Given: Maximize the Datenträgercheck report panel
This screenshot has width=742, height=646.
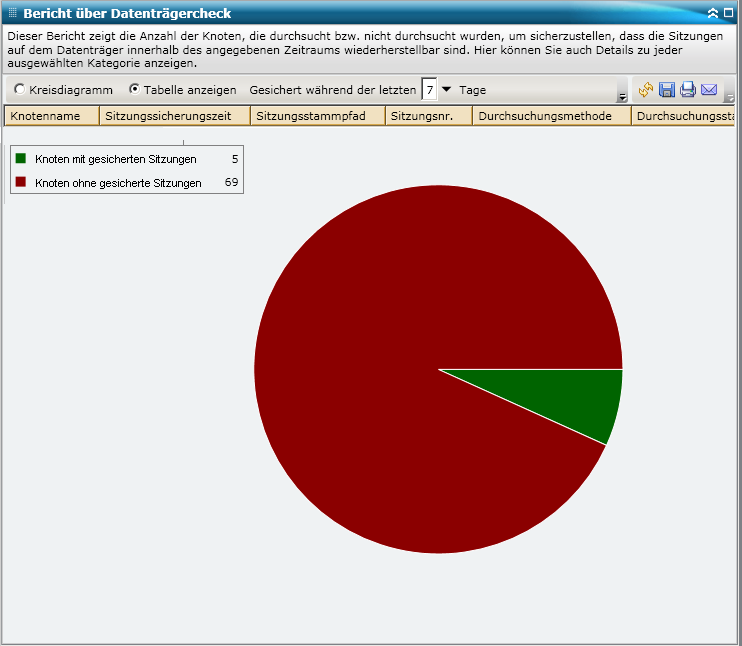Looking at the screenshot, I should click(729, 13).
